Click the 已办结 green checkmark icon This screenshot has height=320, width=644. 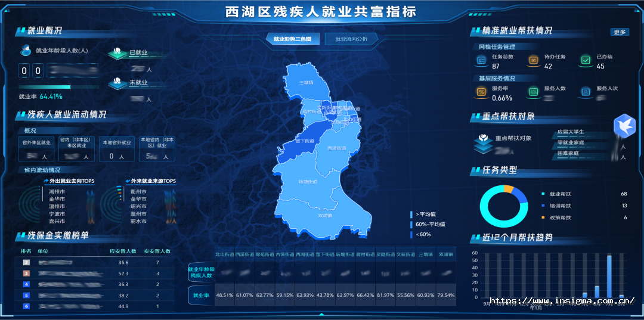tap(586, 61)
